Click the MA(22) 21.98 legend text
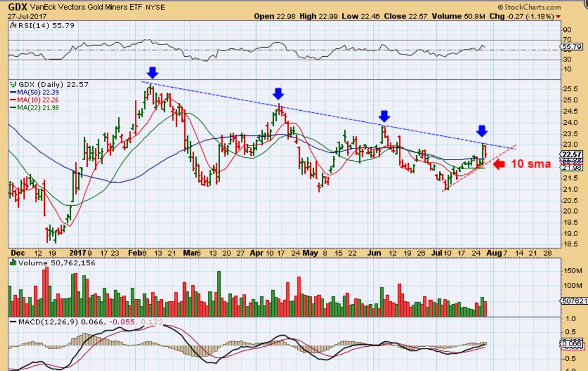 [x=38, y=108]
